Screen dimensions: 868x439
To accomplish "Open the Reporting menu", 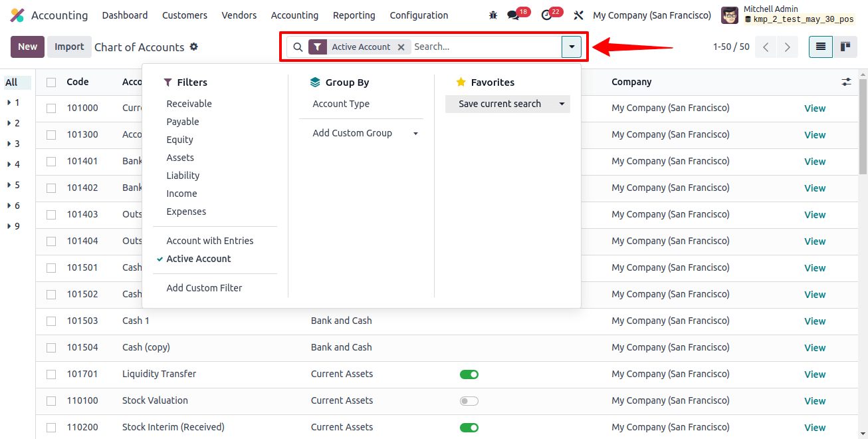I will [x=354, y=15].
